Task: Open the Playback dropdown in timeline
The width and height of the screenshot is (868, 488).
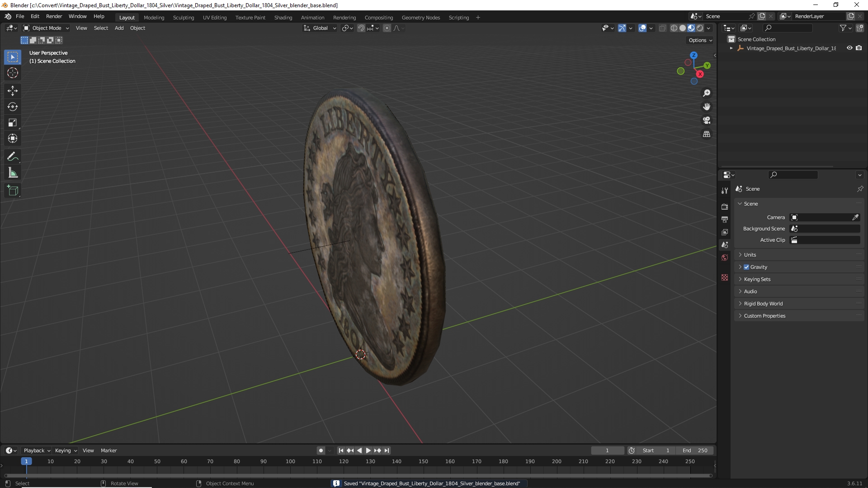Action: coord(37,450)
